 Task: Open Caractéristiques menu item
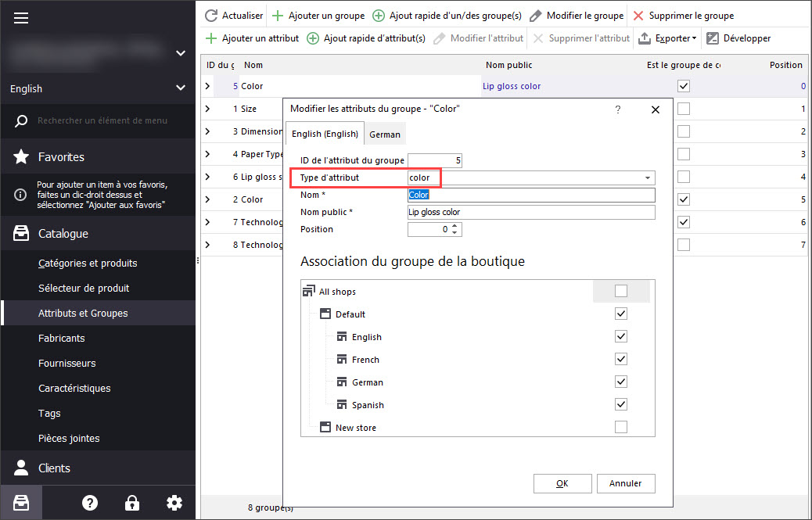74,388
